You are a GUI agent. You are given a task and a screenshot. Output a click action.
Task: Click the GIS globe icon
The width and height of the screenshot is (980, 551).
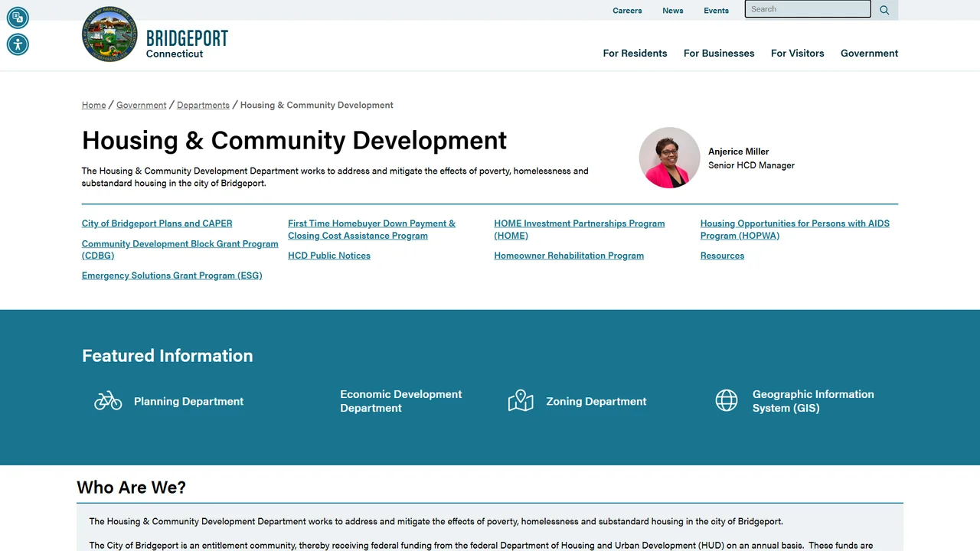tap(727, 400)
